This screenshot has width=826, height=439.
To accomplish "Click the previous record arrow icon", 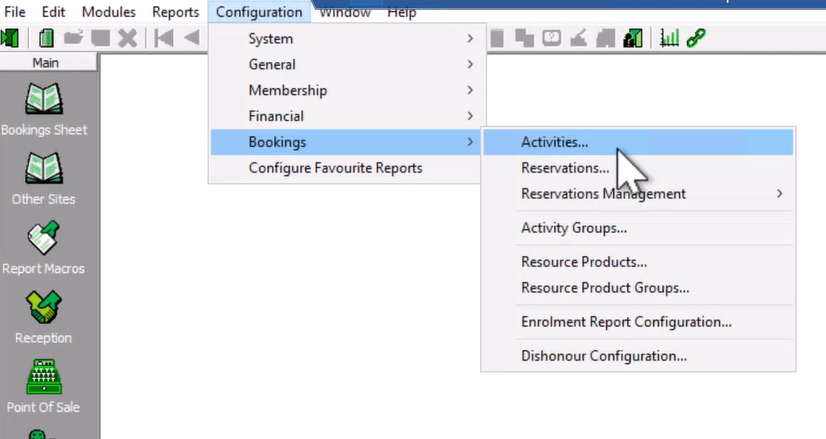I will pyautogui.click(x=192, y=38).
